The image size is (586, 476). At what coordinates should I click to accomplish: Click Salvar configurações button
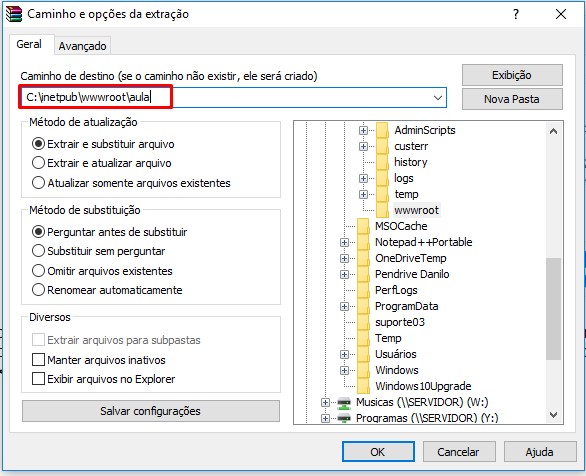click(x=151, y=411)
